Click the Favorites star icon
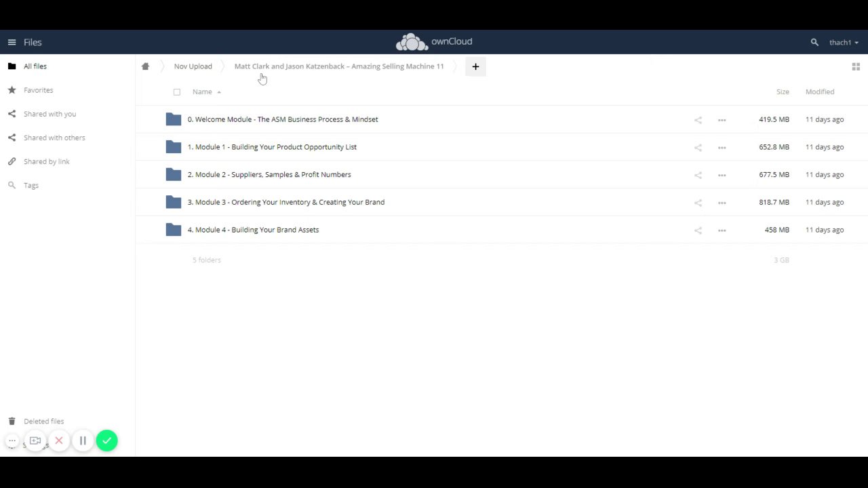868x488 pixels. tap(12, 90)
